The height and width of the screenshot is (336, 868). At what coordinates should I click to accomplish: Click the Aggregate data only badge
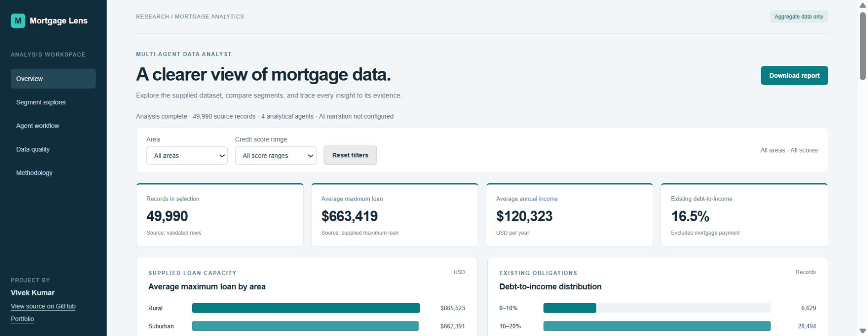(799, 16)
